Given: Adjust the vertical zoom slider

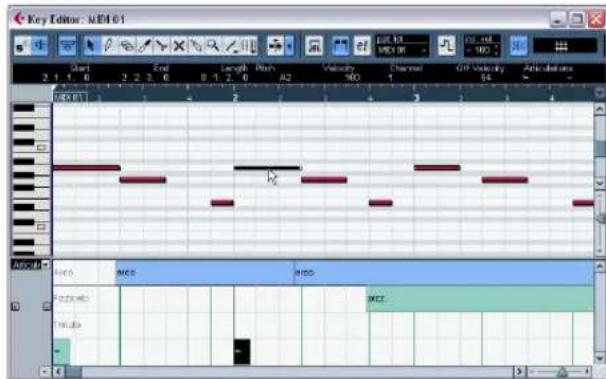Looking at the screenshot, I should click(x=600, y=218).
